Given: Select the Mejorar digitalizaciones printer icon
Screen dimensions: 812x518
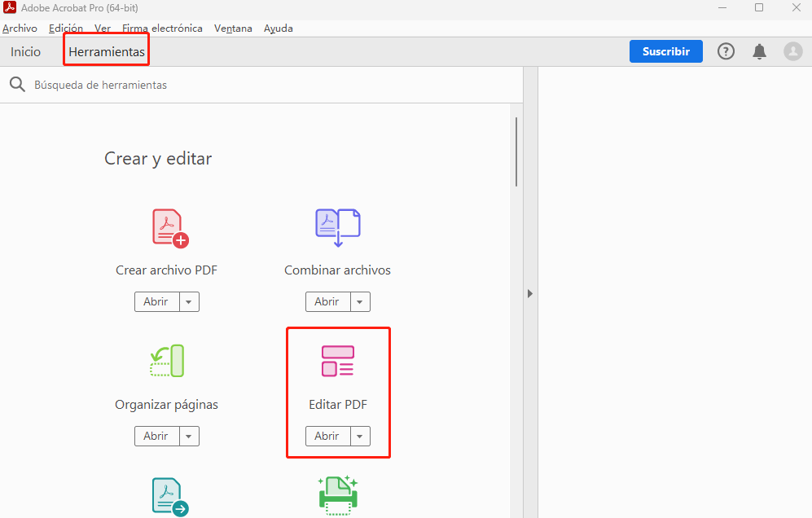Looking at the screenshot, I should pos(337,494).
